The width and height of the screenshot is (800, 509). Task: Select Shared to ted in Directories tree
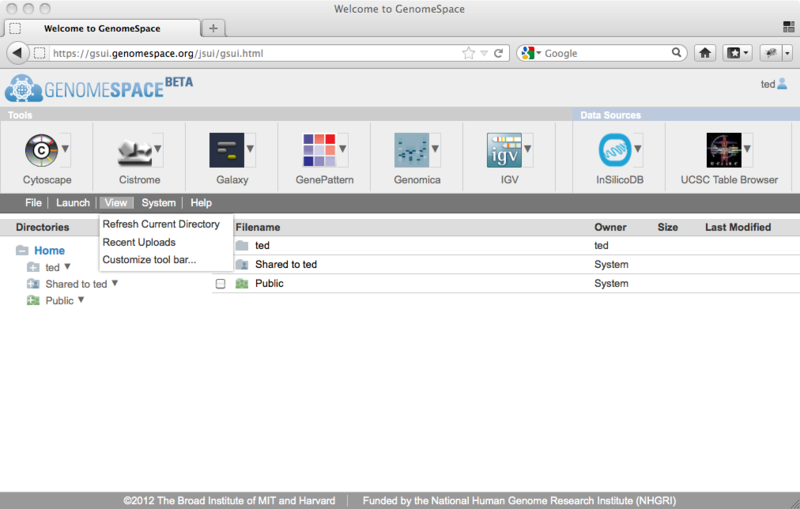pyautogui.click(x=76, y=284)
